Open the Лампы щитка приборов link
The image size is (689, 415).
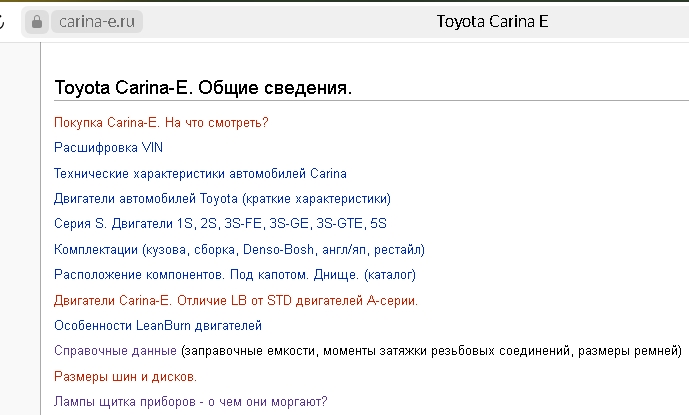click(x=190, y=403)
